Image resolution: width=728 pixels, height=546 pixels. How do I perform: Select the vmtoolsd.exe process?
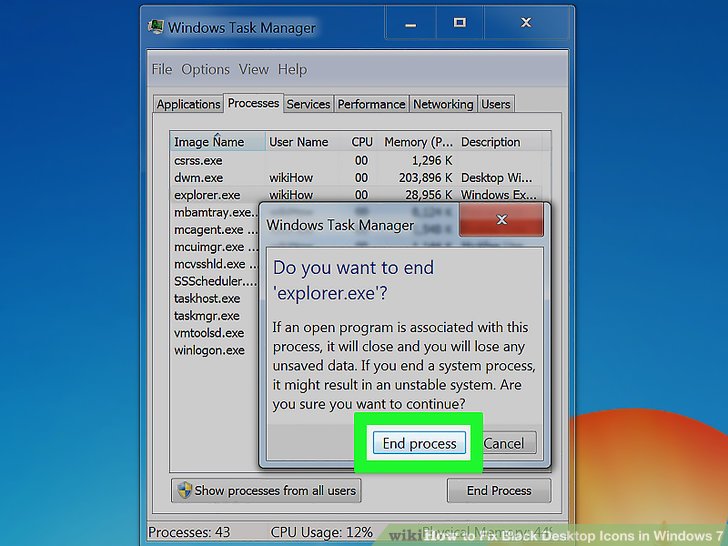click(209, 333)
